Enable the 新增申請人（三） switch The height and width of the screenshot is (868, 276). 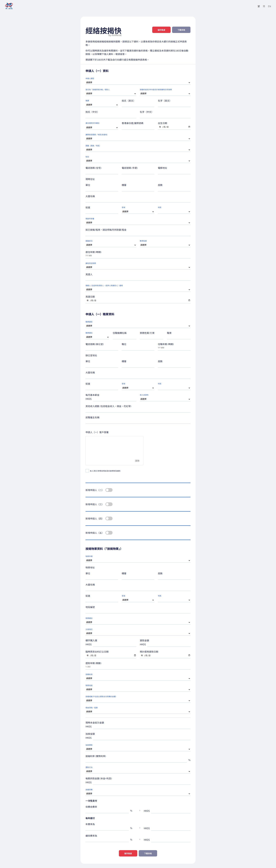tap(109, 504)
